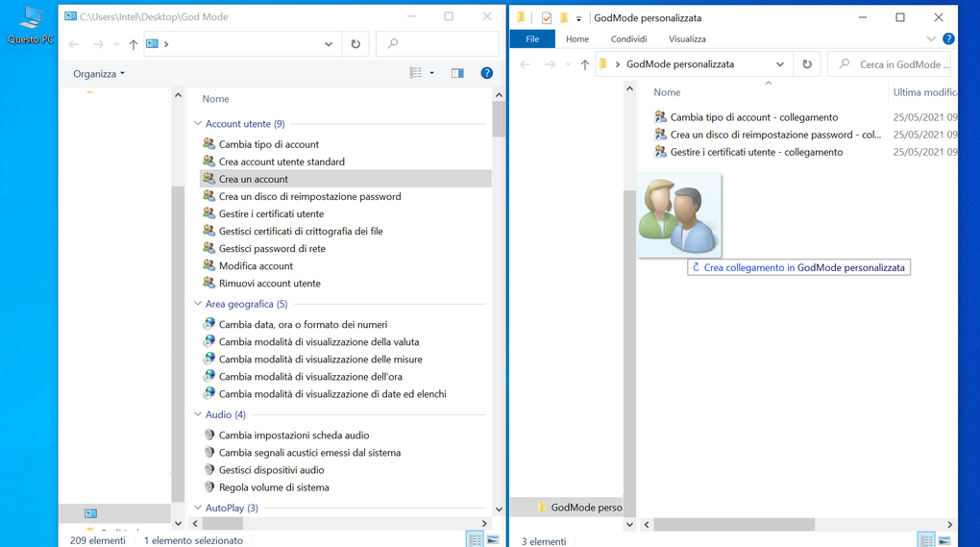Click New folder quick access icon

coord(563,17)
